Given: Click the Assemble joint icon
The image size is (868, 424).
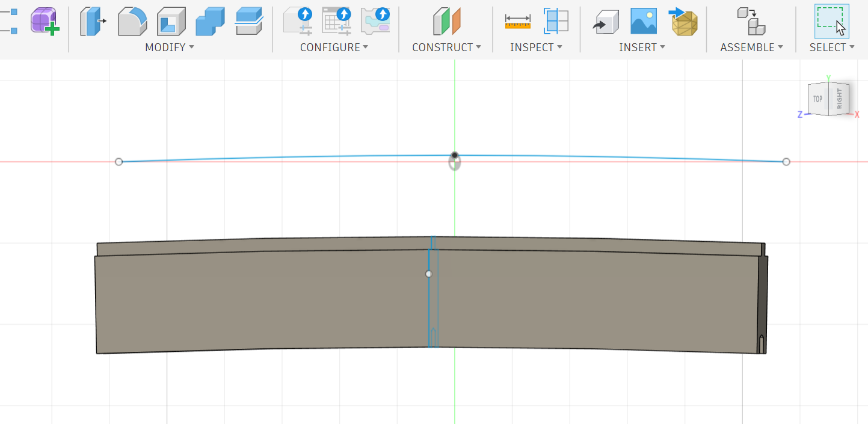Looking at the screenshot, I should pyautogui.click(x=751, y=21).
